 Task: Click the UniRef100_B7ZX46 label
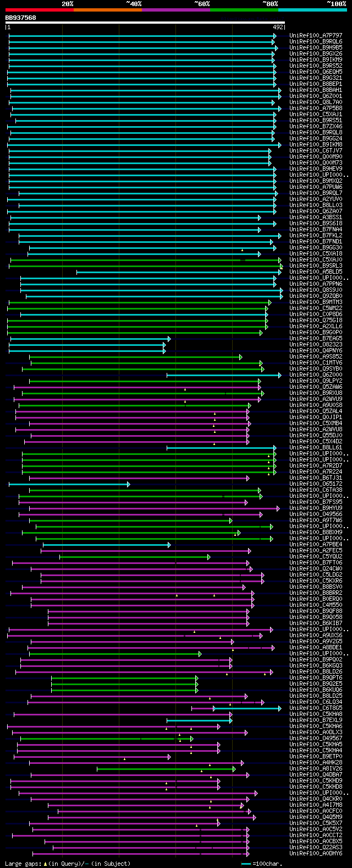click(x=316, y=126)
